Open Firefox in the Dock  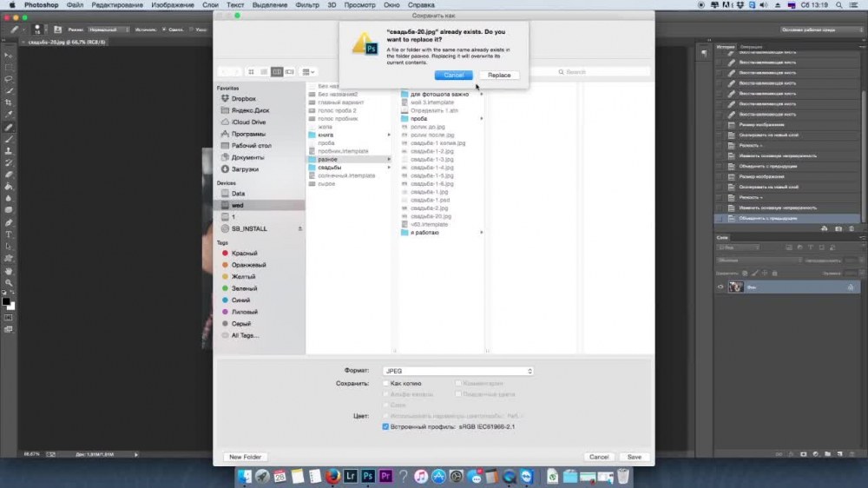[333, 476]
